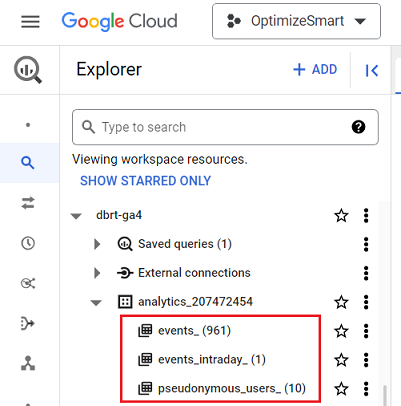Expand the Saved queries node
401x406 pixels.
(x=97, y=244)
